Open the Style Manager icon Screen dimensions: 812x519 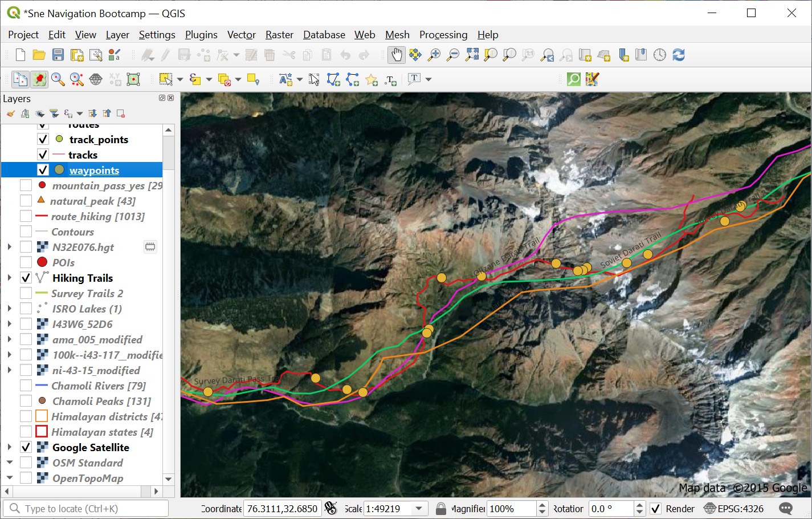point(115,55)
